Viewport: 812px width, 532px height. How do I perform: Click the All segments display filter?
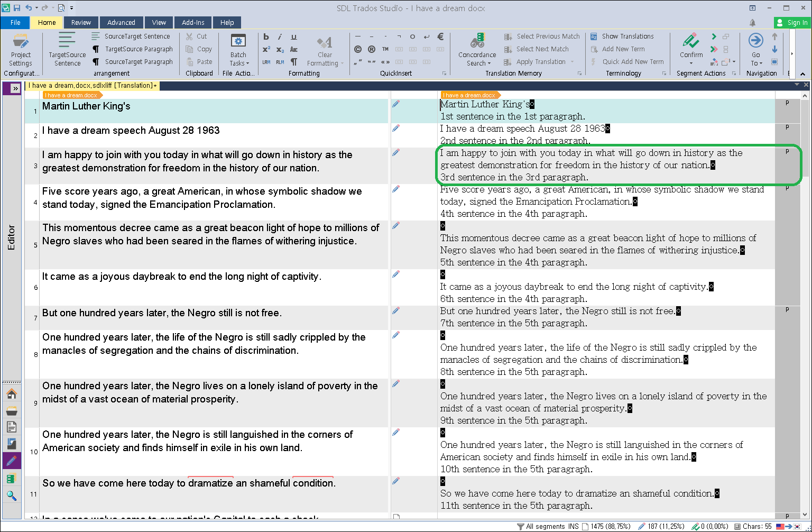540,526
